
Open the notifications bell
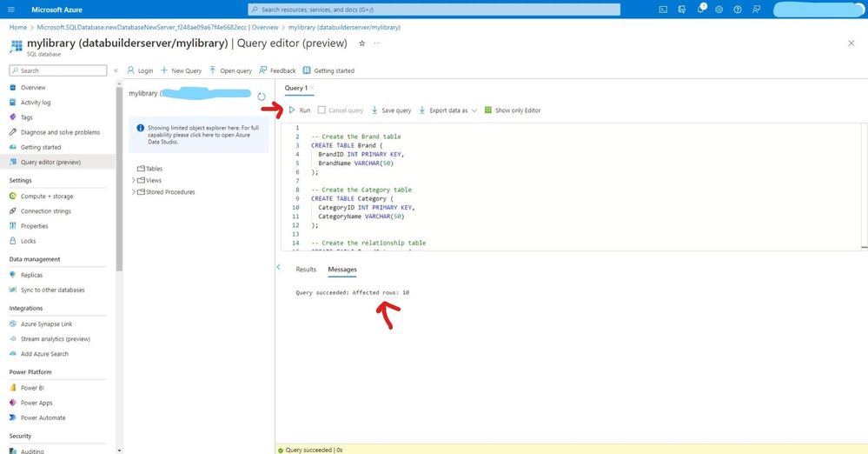(x=701, y=9)
